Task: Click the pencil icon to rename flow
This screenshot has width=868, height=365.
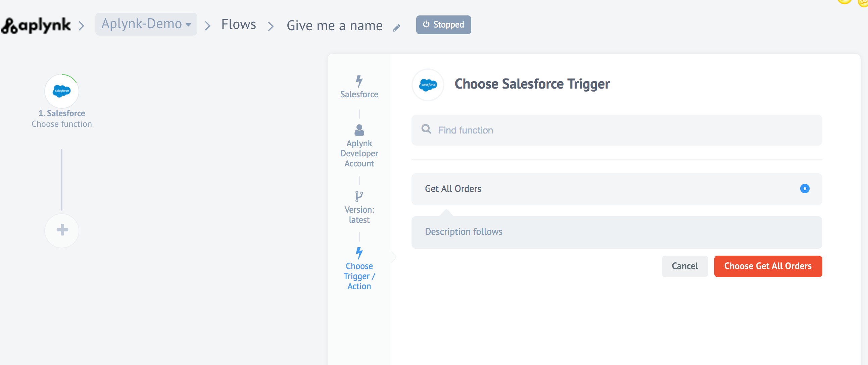Action: (x=396, y=28)
